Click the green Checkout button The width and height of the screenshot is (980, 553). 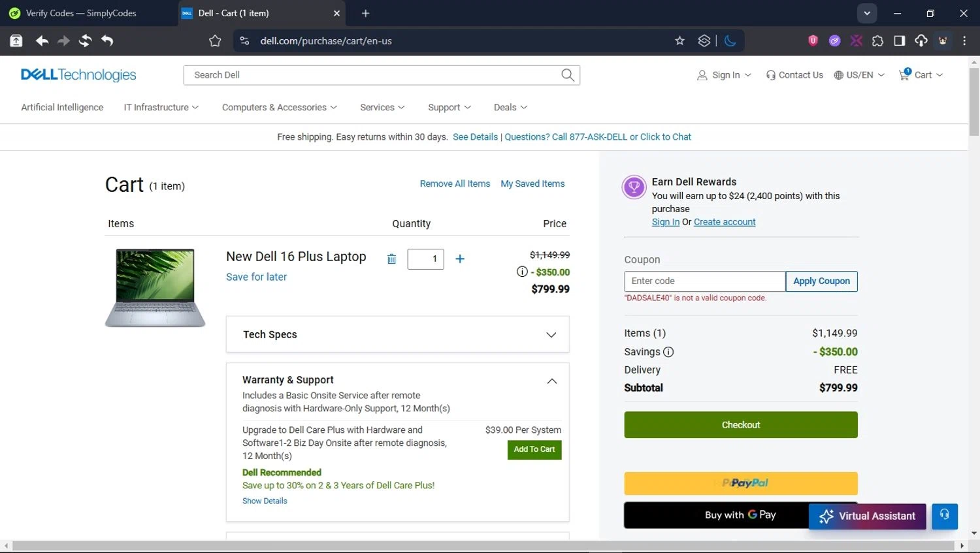741,424
